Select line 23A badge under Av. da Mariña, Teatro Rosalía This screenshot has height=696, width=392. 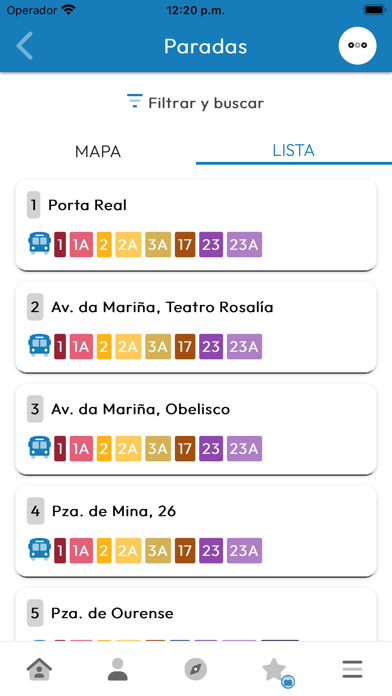click(x=244, y=346)
